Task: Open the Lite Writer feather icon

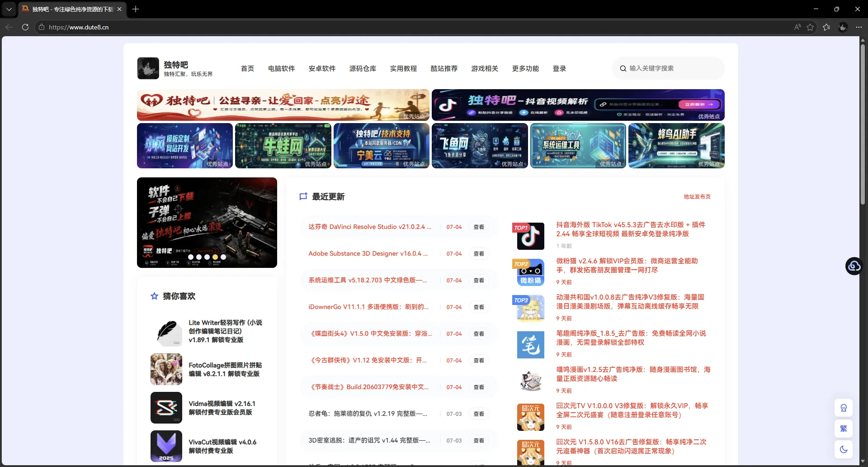Action: point(166,331)
